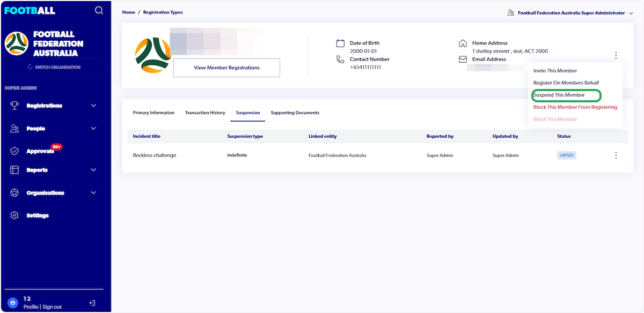644x313 pixels.
Task: Click the Linked entity column header
Action: [x=323, y=136]
